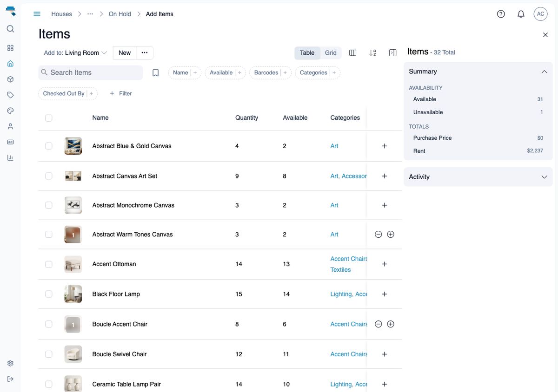Focus the Search Items field

click(91, 72)
